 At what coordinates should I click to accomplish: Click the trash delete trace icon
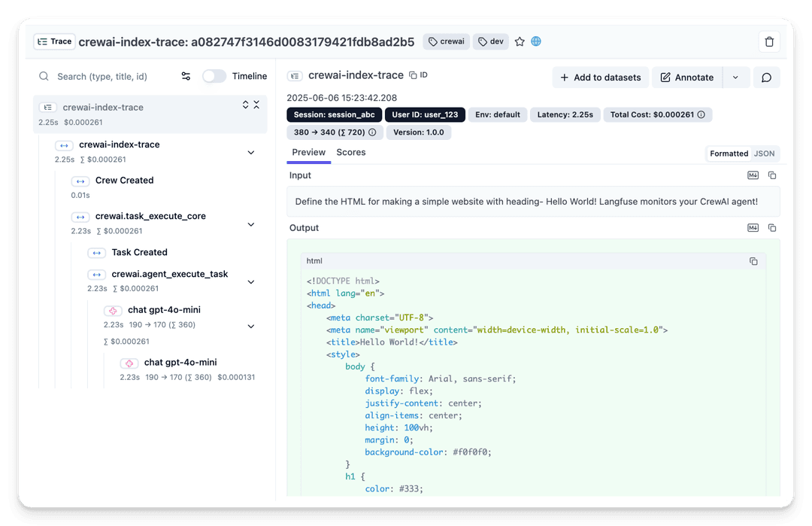(x=769, y=41)
